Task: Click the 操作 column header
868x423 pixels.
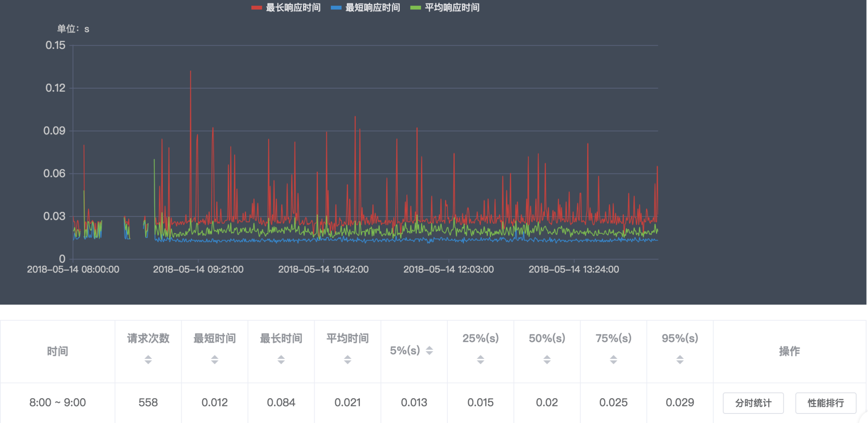Action: pyautogui.click(x=789, y=351)
